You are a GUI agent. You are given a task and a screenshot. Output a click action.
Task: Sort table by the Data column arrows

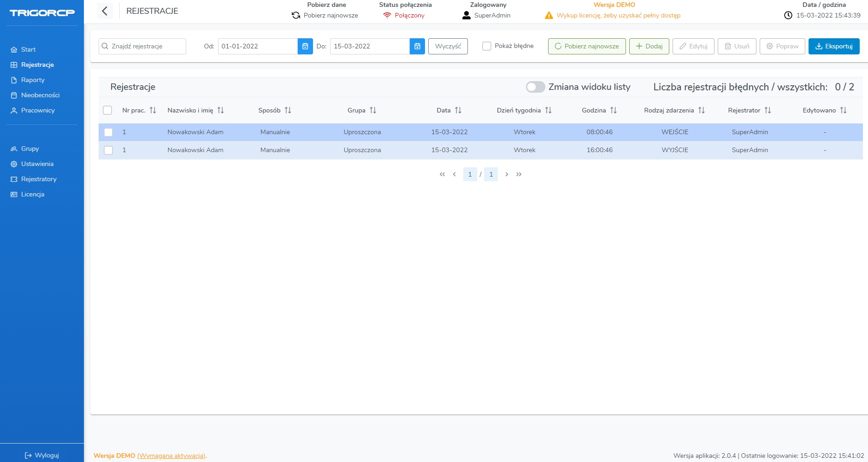[458, 110]
